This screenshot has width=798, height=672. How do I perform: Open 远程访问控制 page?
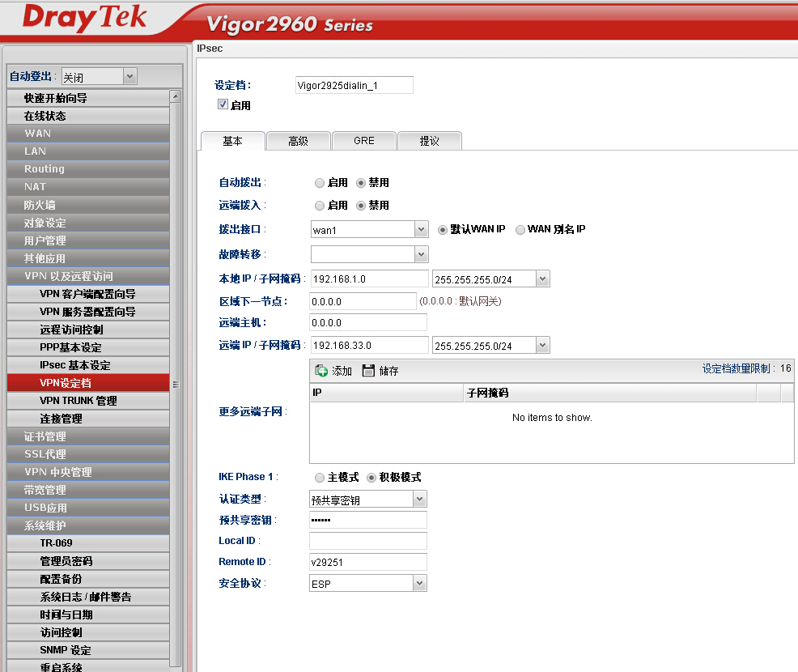pyautogui.click(x=88, y=330)
